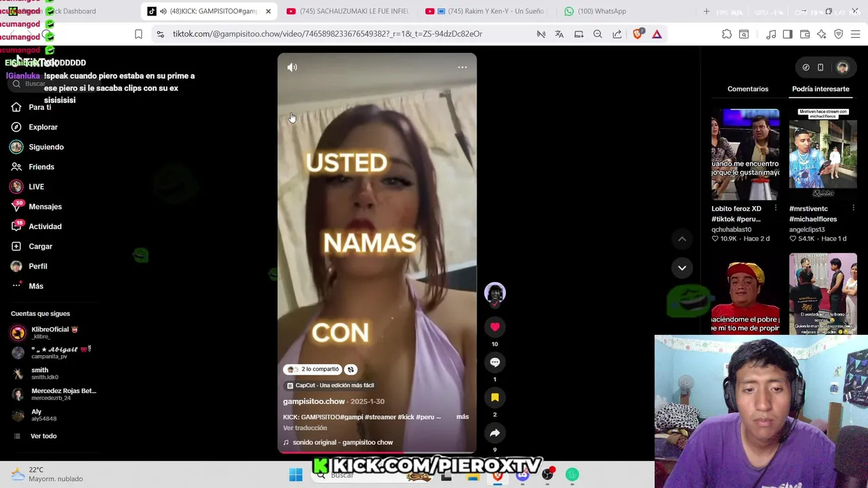Switch to the SACHAUZUMAKI YouTube tab
868x488 pixels.
pyautogui.click(x=347, y=11)
